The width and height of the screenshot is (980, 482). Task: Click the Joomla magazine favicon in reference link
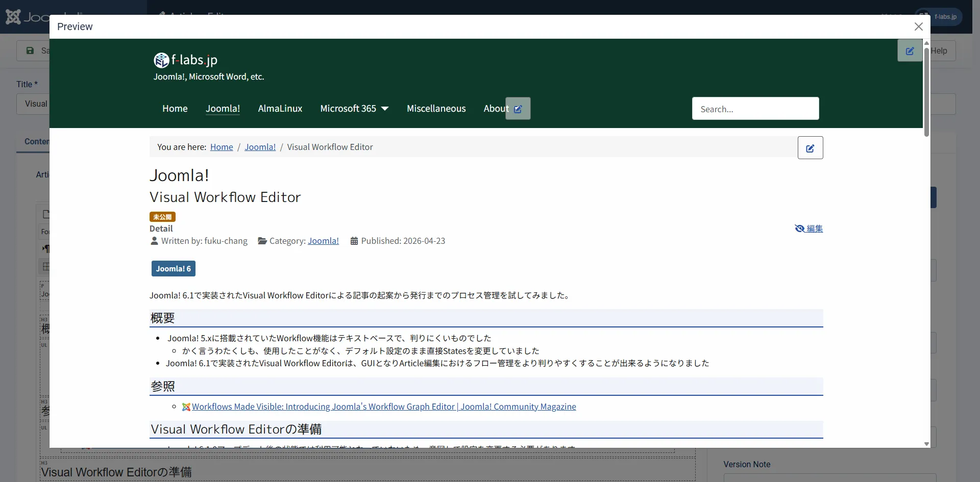click(x=186, y=407)
